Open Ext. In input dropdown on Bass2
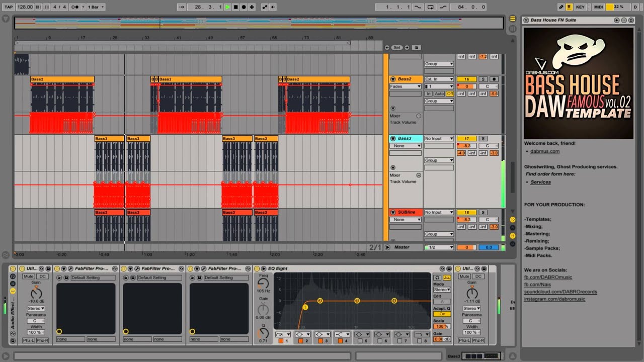 (x=439, y=79)
